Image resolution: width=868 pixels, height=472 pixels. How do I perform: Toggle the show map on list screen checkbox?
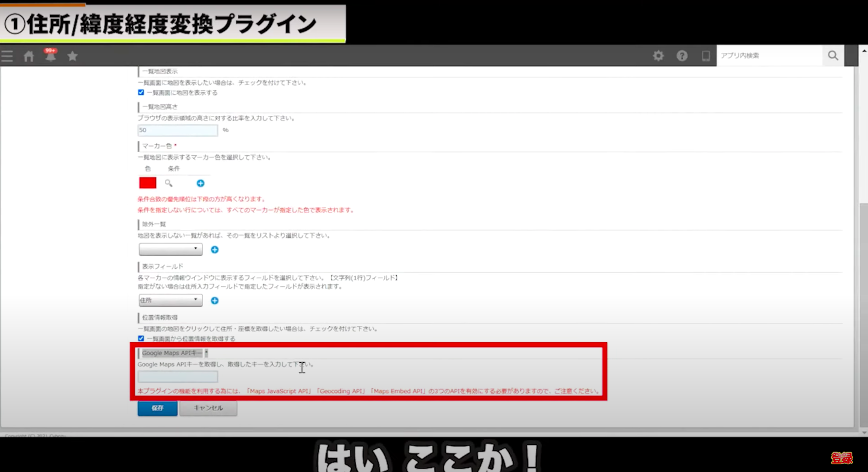point(141,92)
